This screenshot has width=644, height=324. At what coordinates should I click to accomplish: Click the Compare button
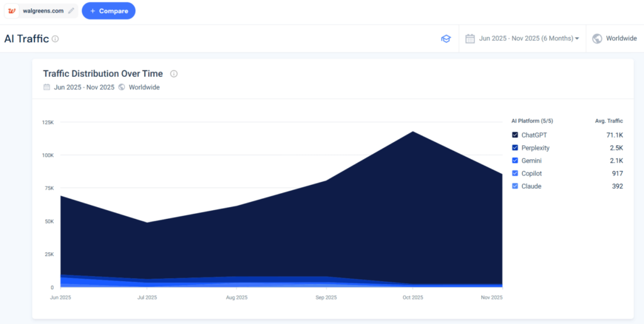point(108,11)
